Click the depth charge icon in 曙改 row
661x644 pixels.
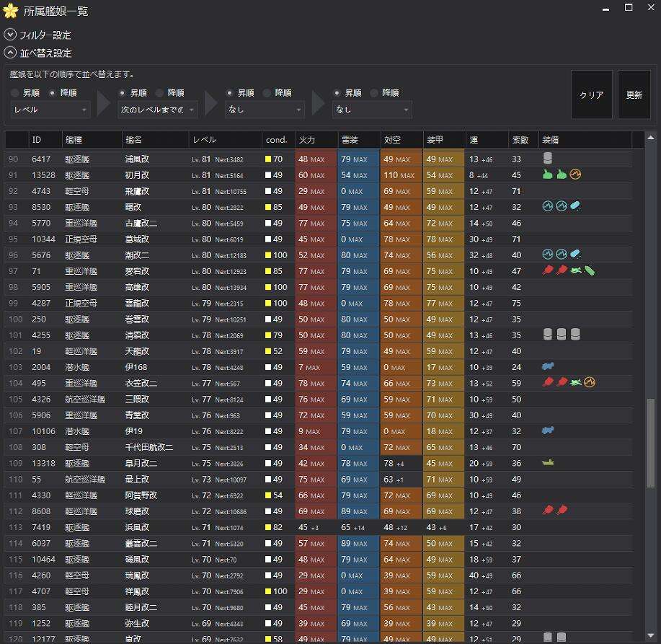coord(575,206)
